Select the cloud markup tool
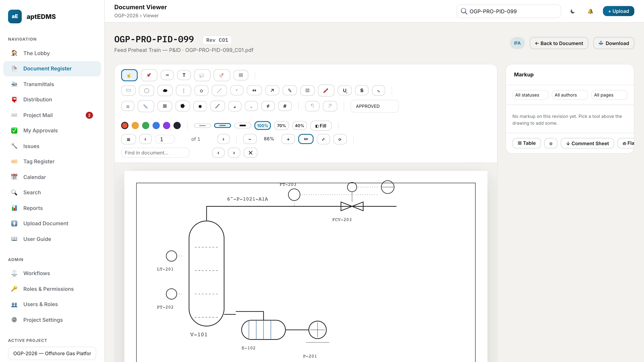The height and width of the screenshot is (362, 644). (x=165, y=90)
